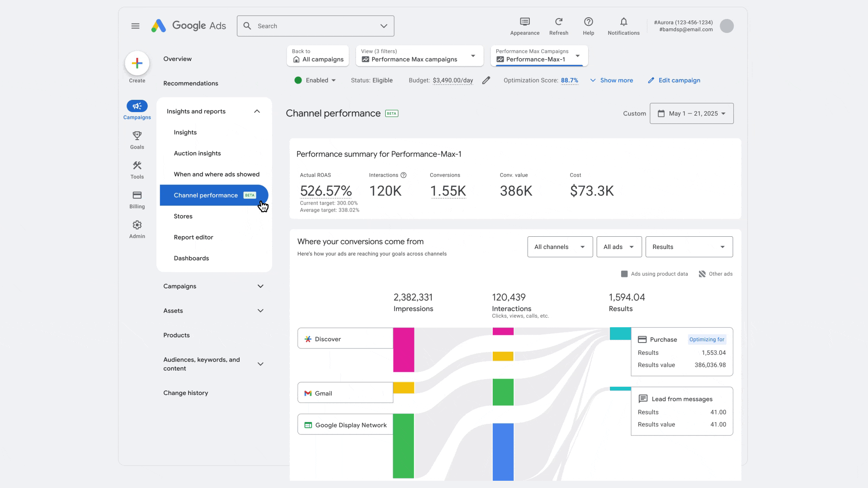The width and height of the screenshot is (868, 488).
Task: Open Change history
Action: click(185, 393)
